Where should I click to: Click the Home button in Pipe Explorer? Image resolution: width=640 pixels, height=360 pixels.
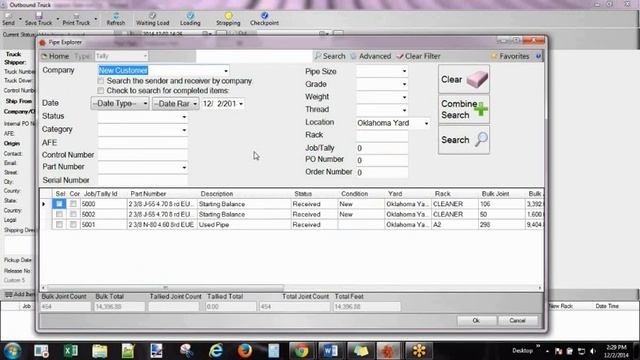point(56,56)
